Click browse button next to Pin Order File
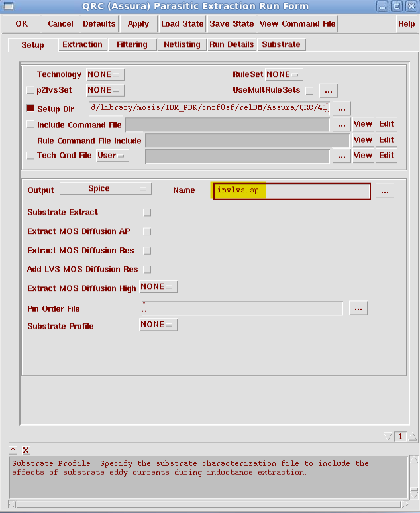 pyautogui.click(x=358, y=308)
